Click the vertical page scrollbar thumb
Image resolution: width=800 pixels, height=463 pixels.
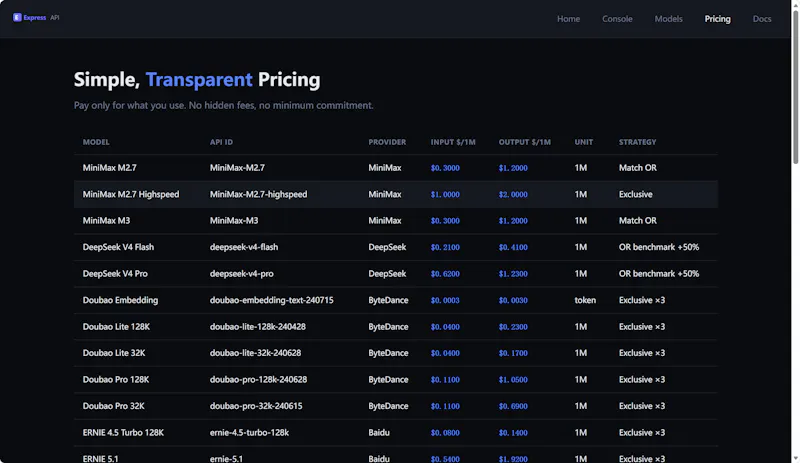pyautogui.click(x=795, y=87)
